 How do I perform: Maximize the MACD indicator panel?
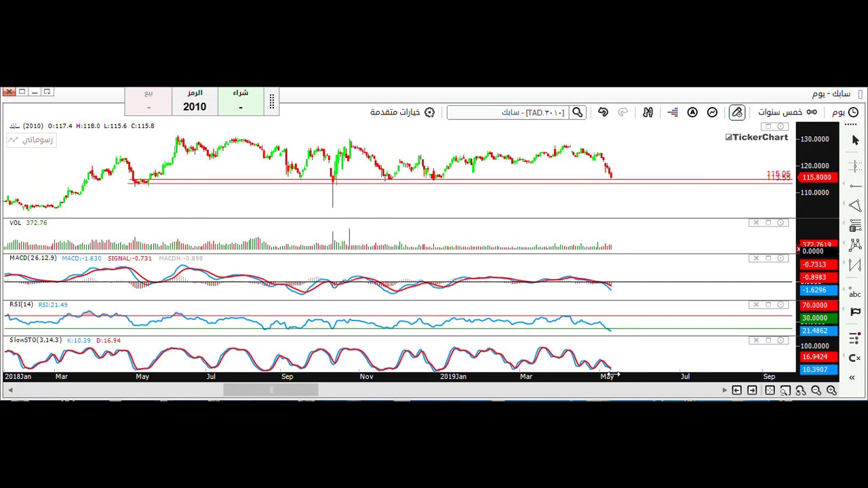point(768,258)
